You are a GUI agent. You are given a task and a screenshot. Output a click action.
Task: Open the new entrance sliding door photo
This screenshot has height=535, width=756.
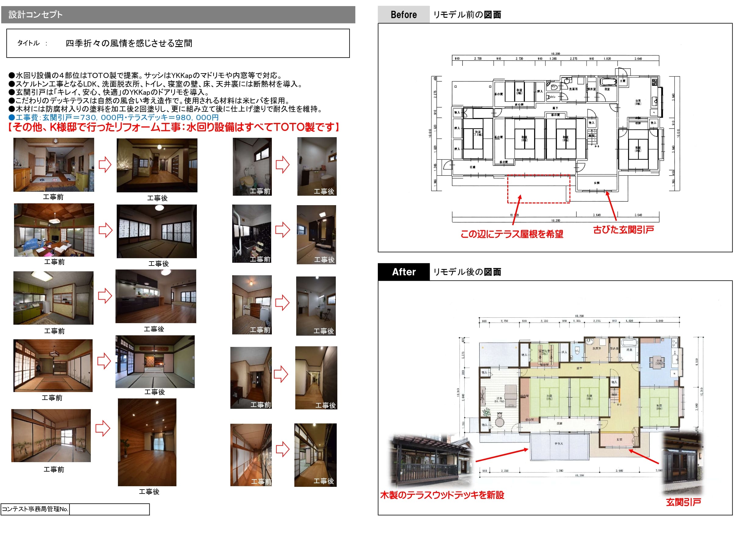point(682,463)
